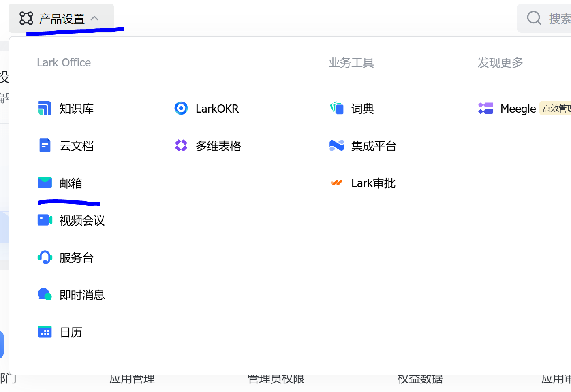Go to 即时消息 settings
Screen dimensions: 571x392
click(82, 295)
